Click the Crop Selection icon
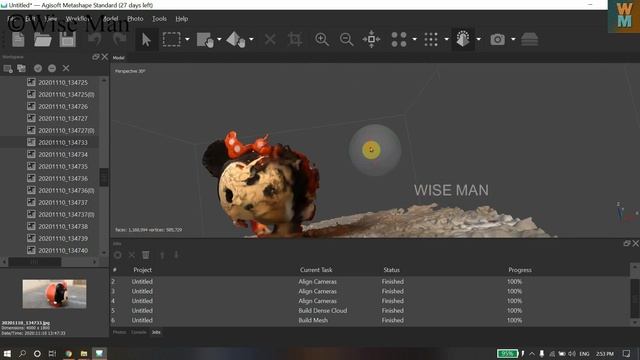The width and height of the screenshot is (640, 360). pyautogui.click(x=295, y=40)
